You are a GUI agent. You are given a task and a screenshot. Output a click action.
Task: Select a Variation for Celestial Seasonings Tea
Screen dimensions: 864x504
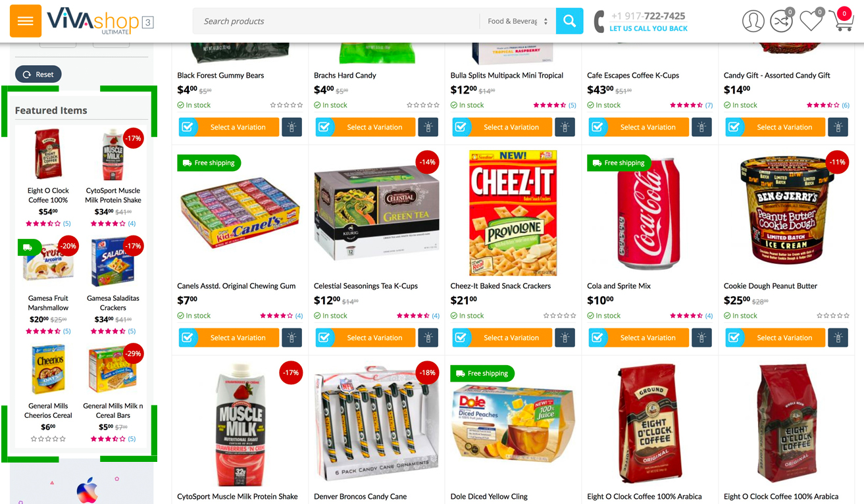point(374,338)
